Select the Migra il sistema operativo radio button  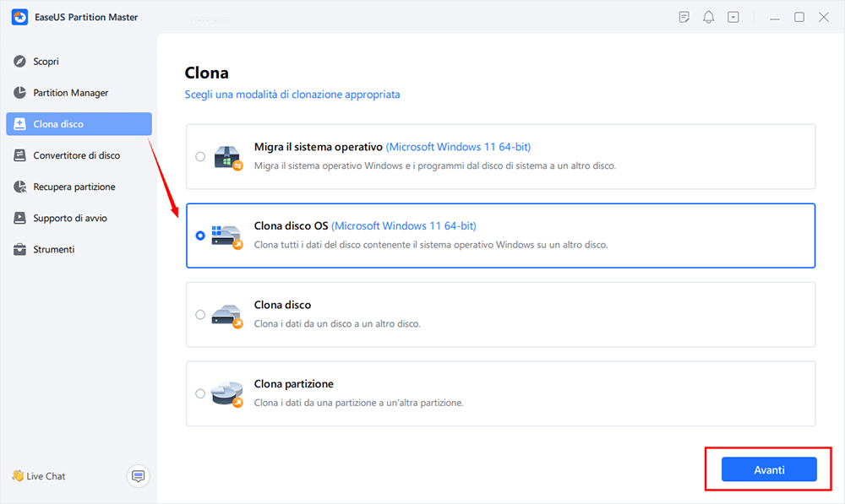point(200,157)
